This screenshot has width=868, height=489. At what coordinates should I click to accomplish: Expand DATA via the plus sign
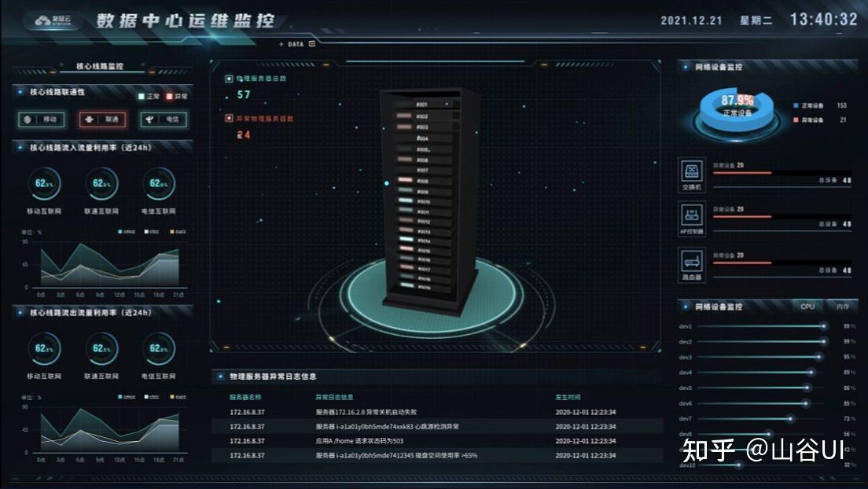point(281,44)
